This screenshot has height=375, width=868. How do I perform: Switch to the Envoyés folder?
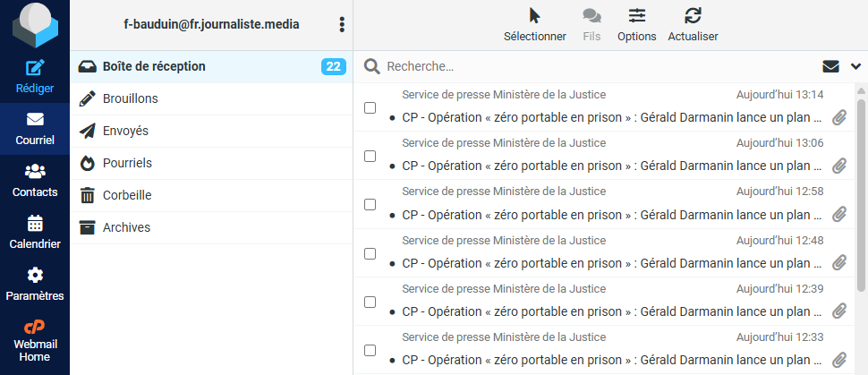click(x=125, y=131)
